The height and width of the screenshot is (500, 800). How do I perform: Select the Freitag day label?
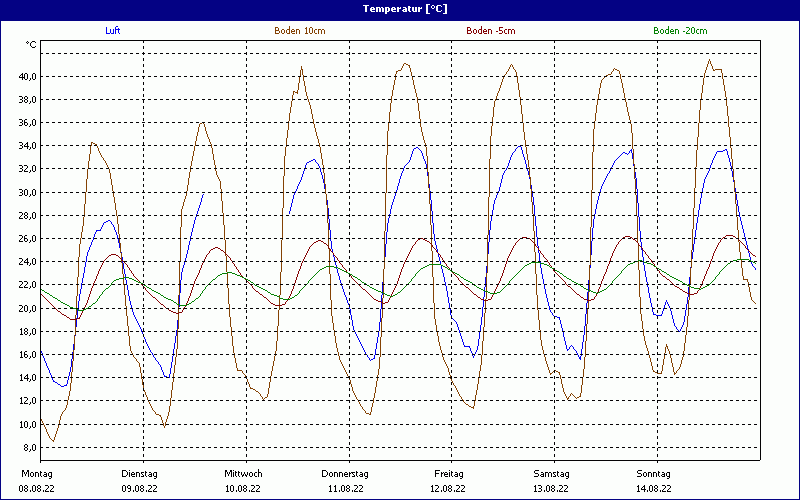coord(448,474)
